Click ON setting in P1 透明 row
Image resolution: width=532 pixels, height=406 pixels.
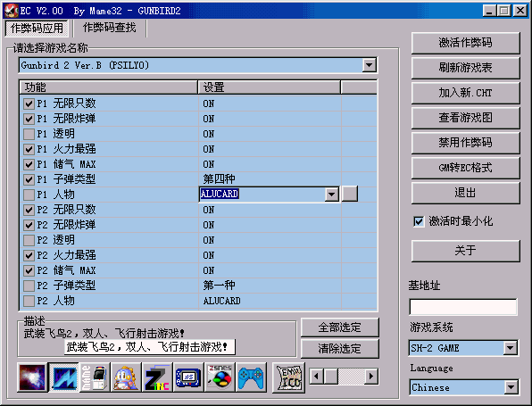(x=209, y=134)
